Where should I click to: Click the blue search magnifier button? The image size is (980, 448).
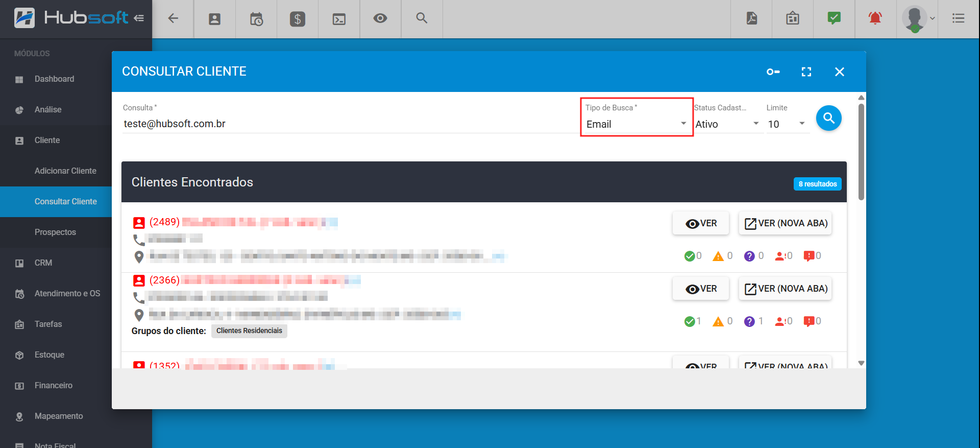828,119
